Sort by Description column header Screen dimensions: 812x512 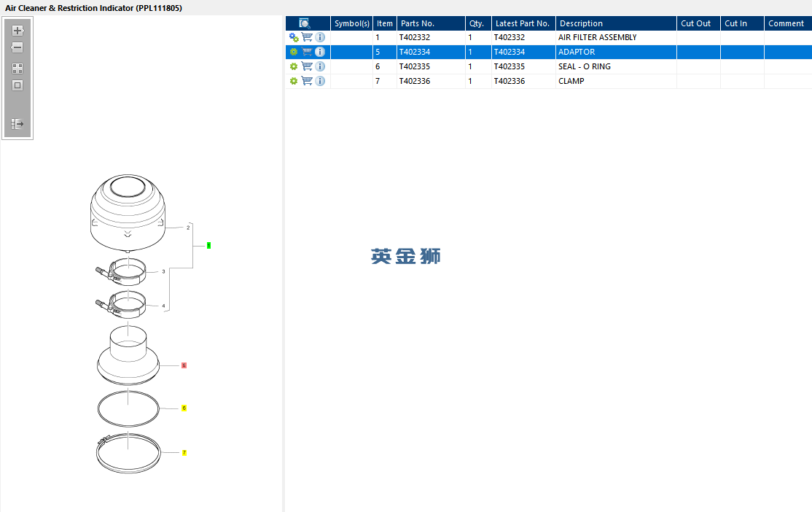(x=616, y=23)
